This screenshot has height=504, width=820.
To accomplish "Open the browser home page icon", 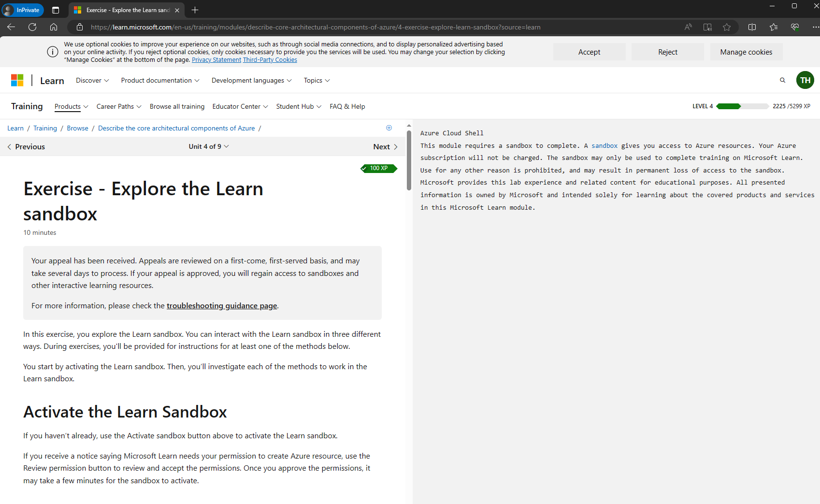I will pos(54,27).
